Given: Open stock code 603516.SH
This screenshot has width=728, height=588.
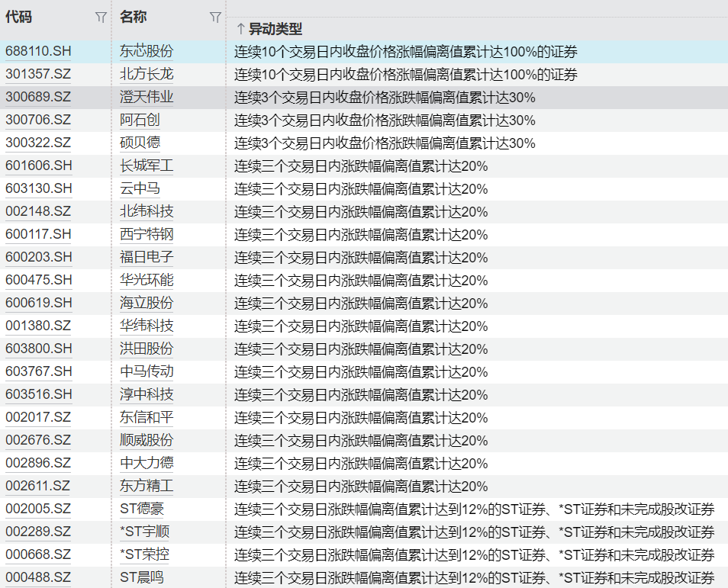Looking at the screenshot, I should tap(38, 394).
